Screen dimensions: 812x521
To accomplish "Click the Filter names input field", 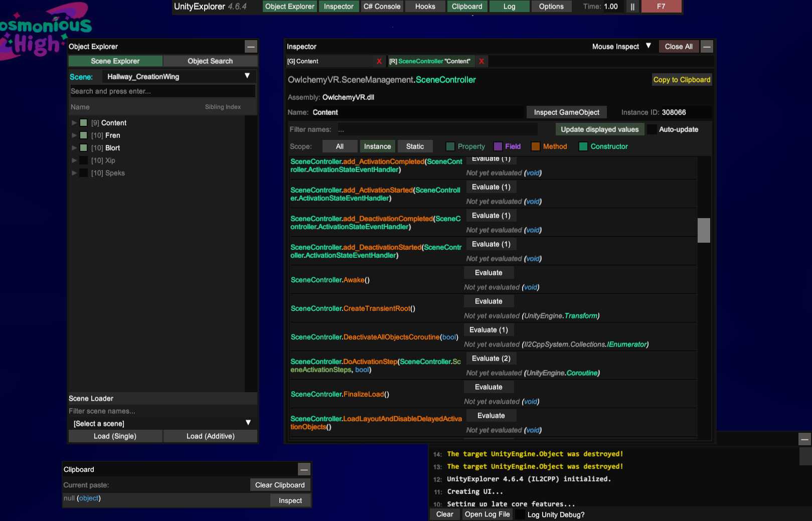I will [436, 129].
